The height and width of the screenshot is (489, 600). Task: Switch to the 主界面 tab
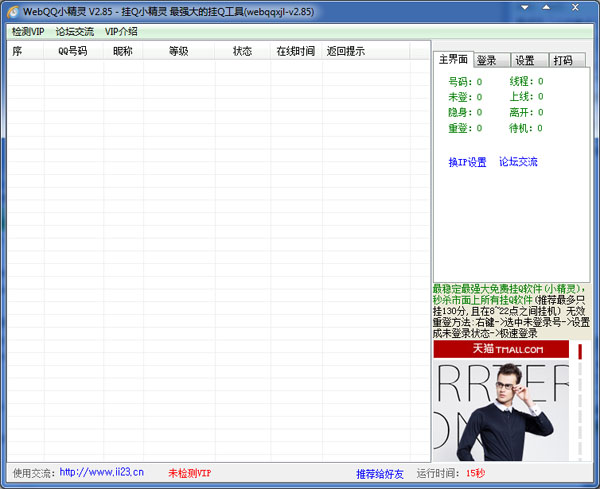tap(453, 59)
